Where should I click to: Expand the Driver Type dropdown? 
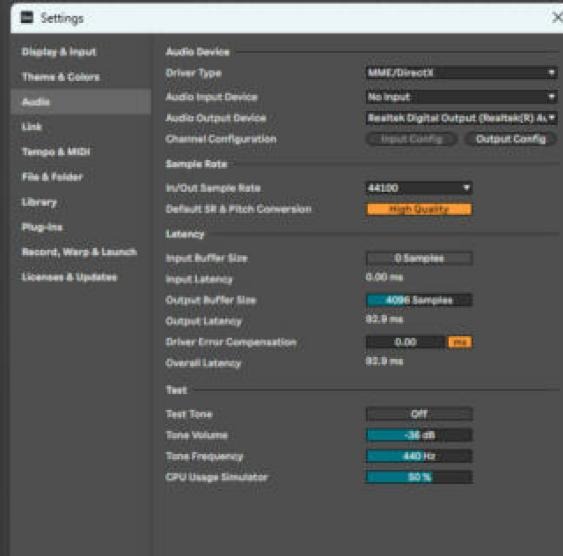click(461, 73)
